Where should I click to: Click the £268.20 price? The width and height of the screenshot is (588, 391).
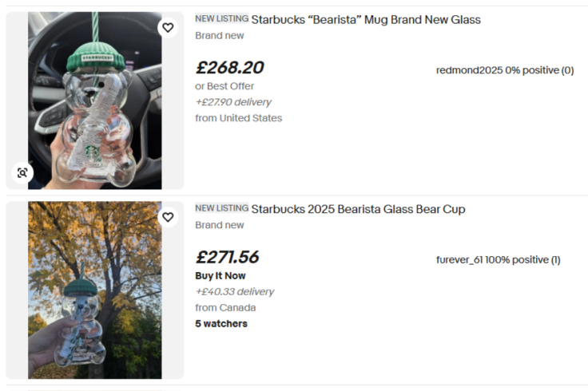click(229, 68)
